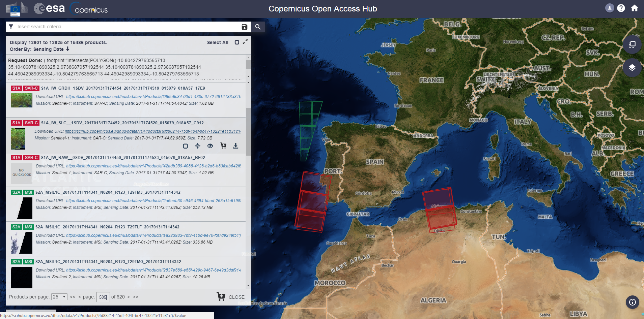The width and height of the screenshot is (644, 319).
Task: Open RAW product download URL
Action: [153, 166]
